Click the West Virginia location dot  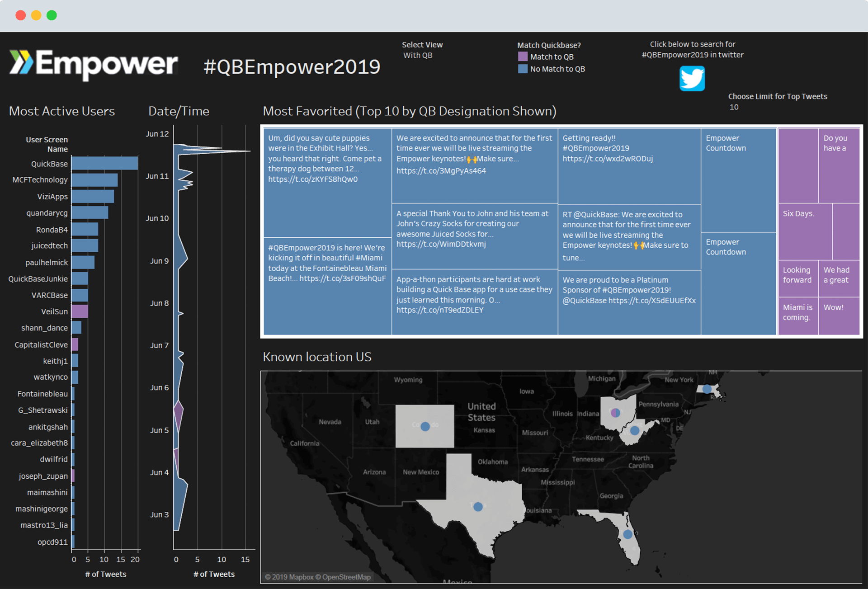click(635, 430)
